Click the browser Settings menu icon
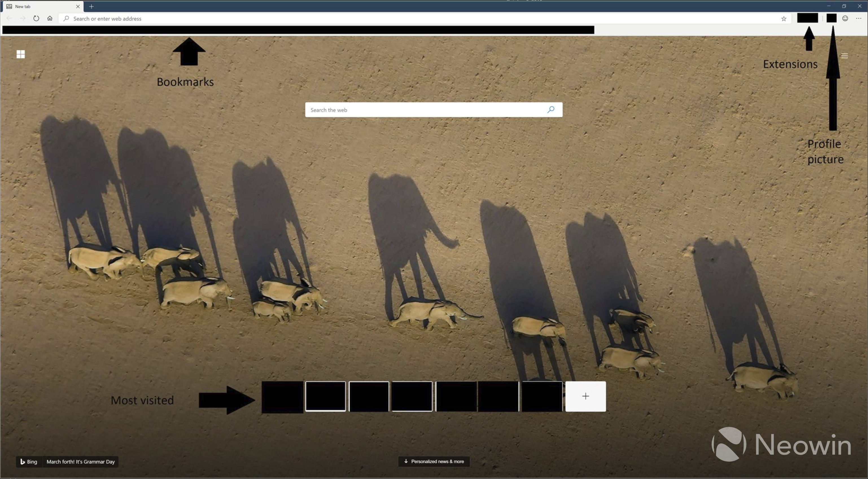 pyautogui.click(x=859, y=18)
